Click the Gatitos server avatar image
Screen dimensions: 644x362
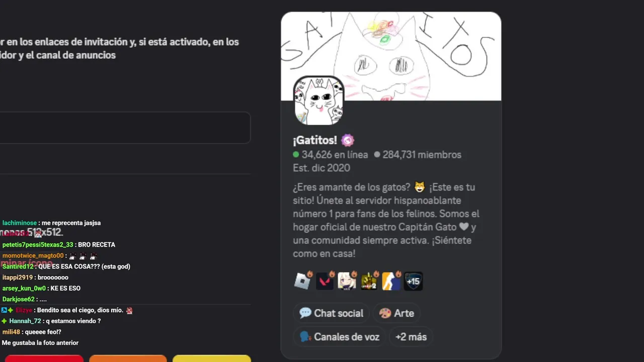coord(318,101)
